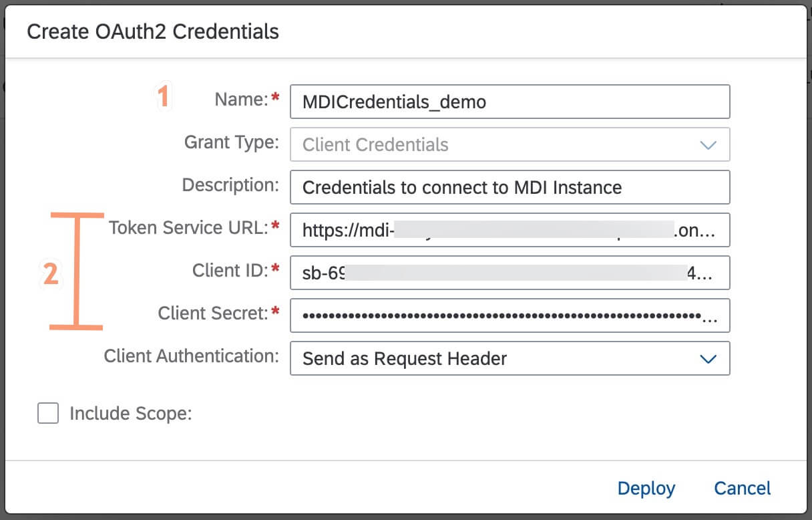Screen dimensions: 812x520
Task: Enable the Include Scope checkbox
Action: click(47, 413)
